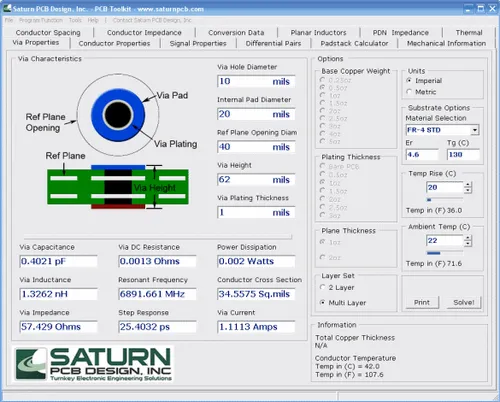Open the Help menu
500x402 pixels.
tap(93, 20)
